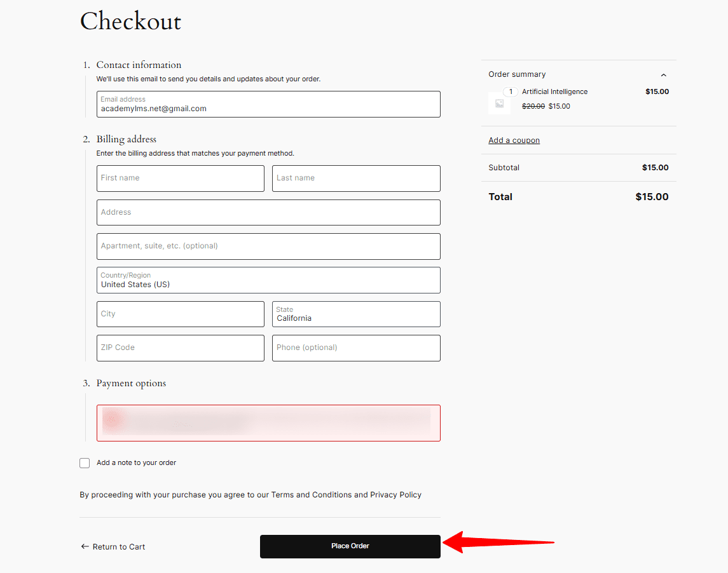
Task: Click the Phone (optional) field
Action: point(356,348)
